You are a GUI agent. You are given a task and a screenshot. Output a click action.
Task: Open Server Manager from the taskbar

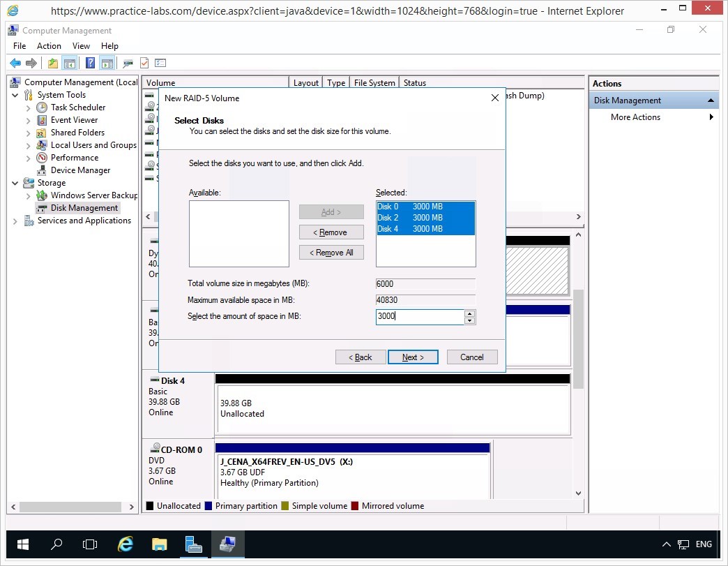click(x=193, y=544)
